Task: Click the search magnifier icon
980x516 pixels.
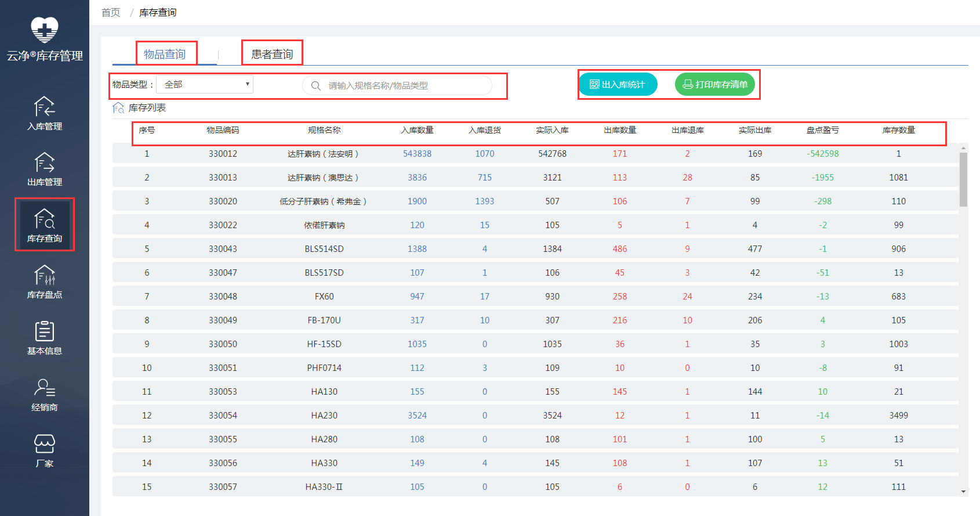Action: 316,85
